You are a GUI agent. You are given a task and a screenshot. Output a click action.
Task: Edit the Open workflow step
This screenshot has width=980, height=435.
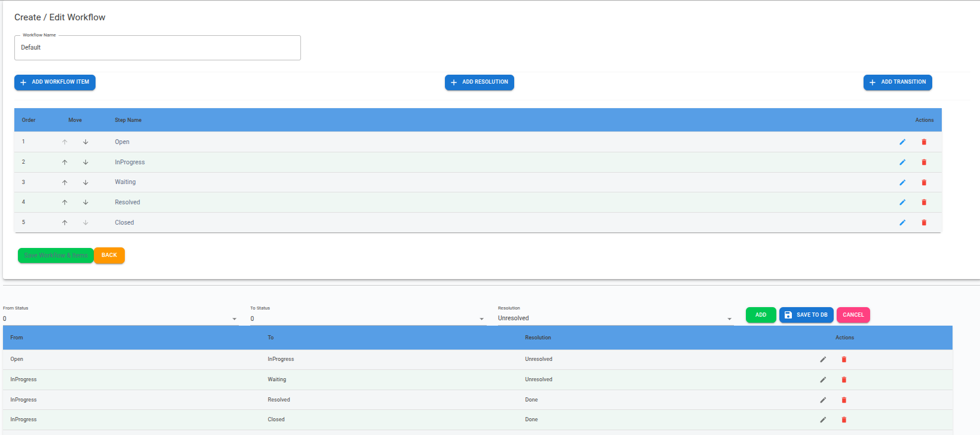902,142
